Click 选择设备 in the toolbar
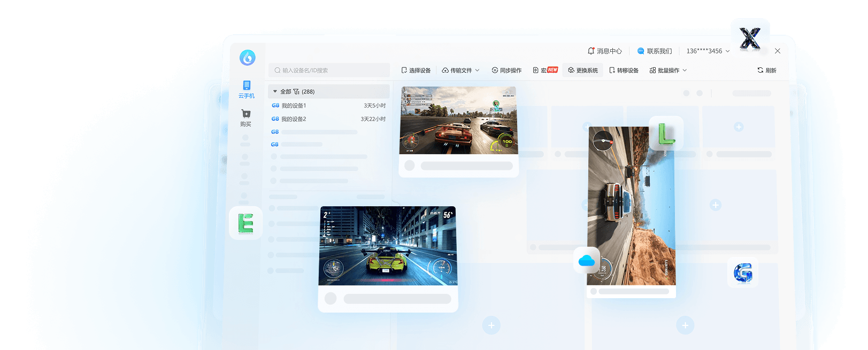The image size is (868, 350). click(416, 71)
